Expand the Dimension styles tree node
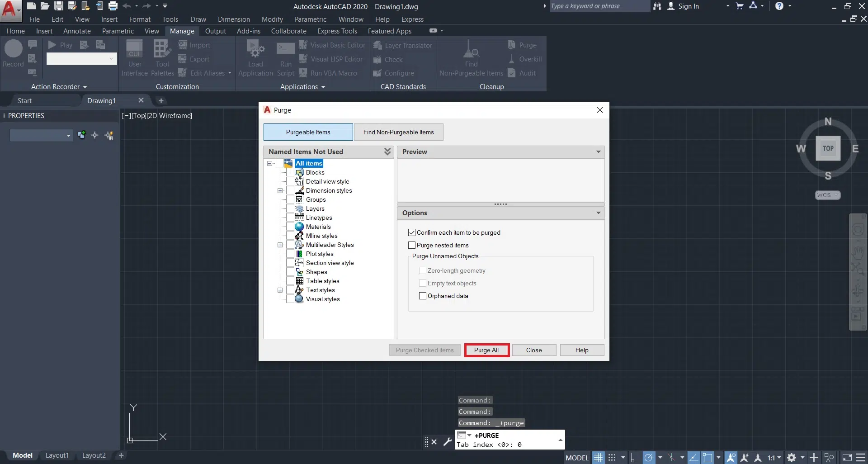The height and width of the screenshot is (464, 868). click(x=280, y=191)
